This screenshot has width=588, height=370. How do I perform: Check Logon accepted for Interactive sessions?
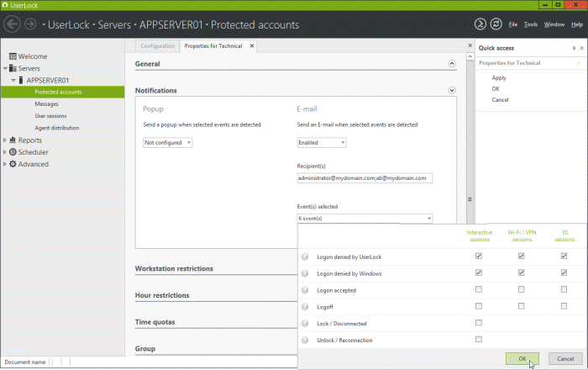pos(479,289)
